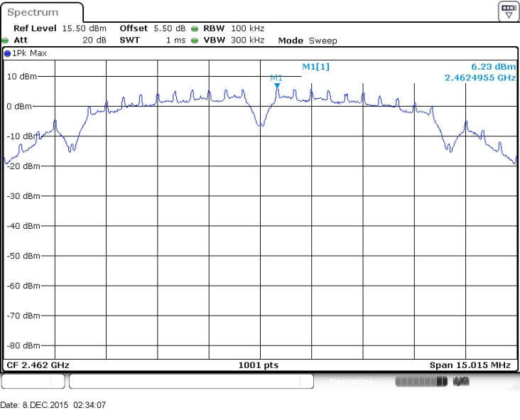Select the SWT 1 ms value

pos(175,40)
